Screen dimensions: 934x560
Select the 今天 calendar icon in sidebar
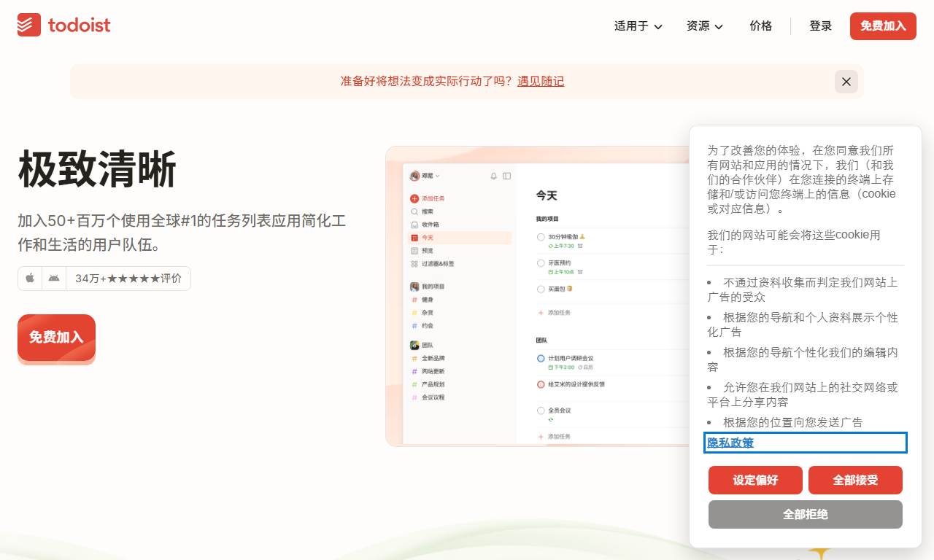pos(414,238)
